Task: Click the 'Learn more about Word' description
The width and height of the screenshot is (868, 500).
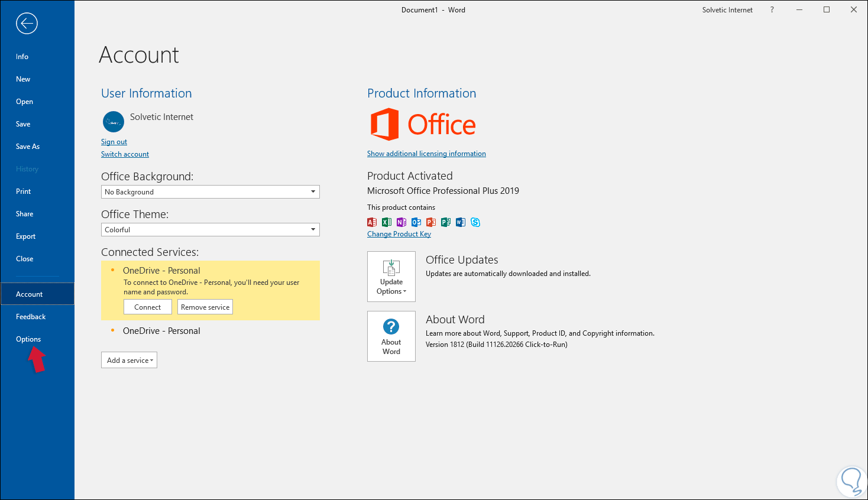Action: pyautogui.click(x=540, y=333)
